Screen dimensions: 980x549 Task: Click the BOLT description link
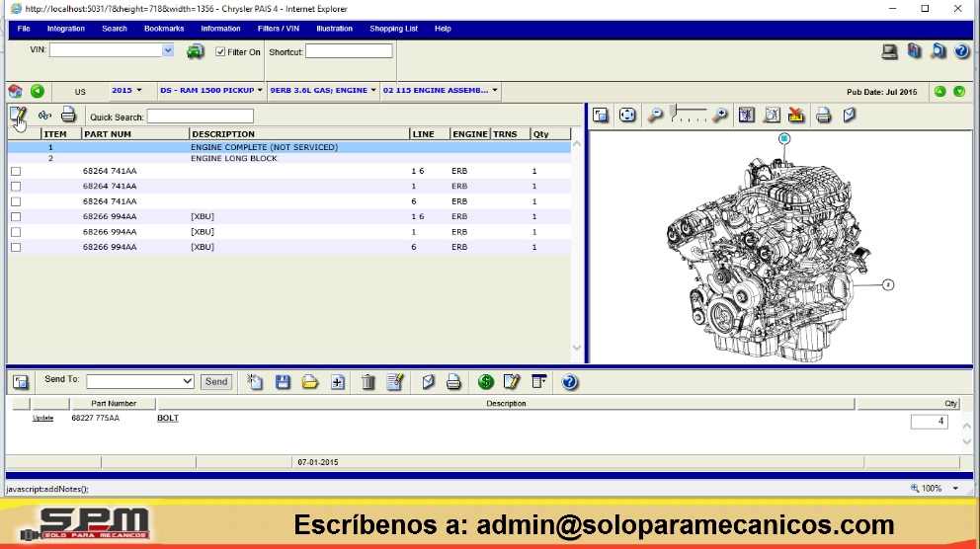tap(168, 418)
